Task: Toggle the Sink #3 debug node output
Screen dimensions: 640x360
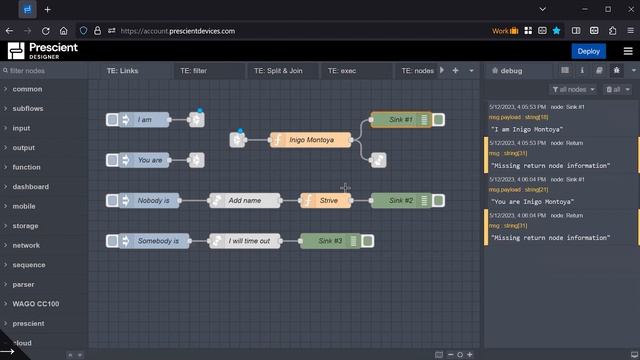Action: [367, 241]
